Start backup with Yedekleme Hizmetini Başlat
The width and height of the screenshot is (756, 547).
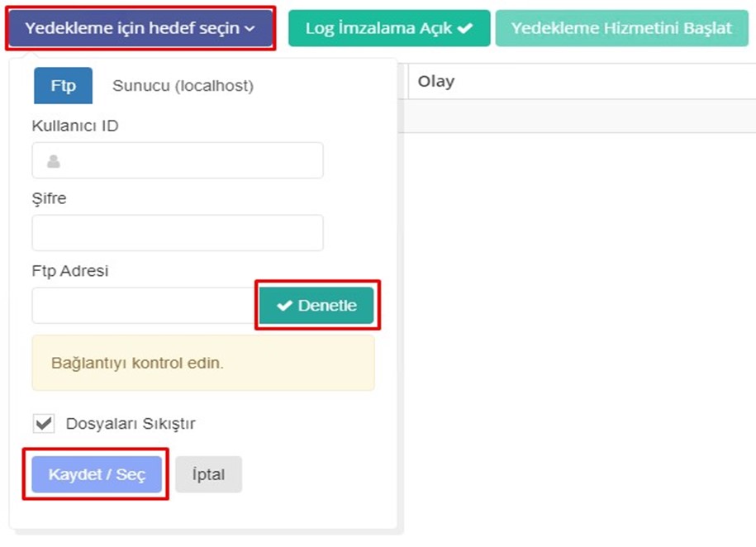[621, 28]
